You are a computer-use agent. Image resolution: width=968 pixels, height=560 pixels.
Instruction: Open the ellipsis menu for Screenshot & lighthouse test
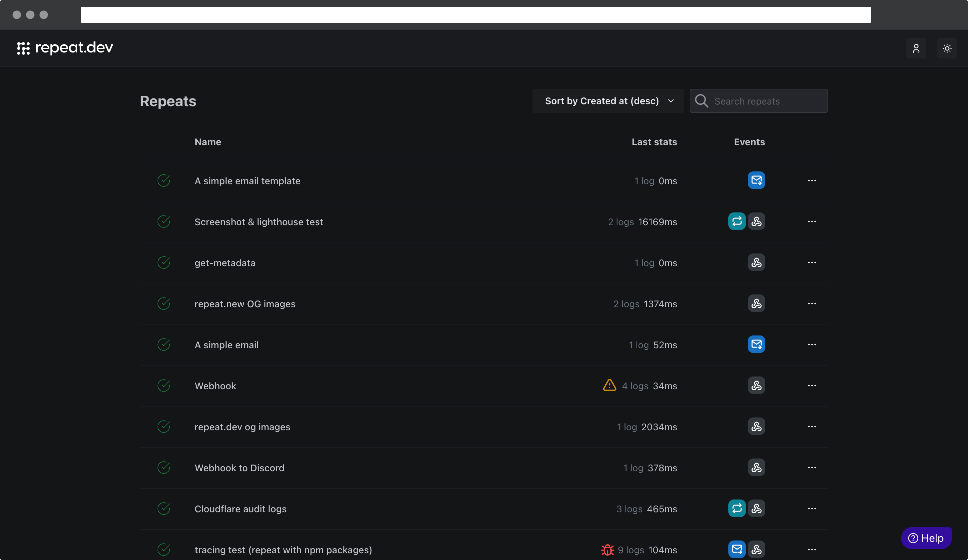pyautogui.click(x=812, y=221)
